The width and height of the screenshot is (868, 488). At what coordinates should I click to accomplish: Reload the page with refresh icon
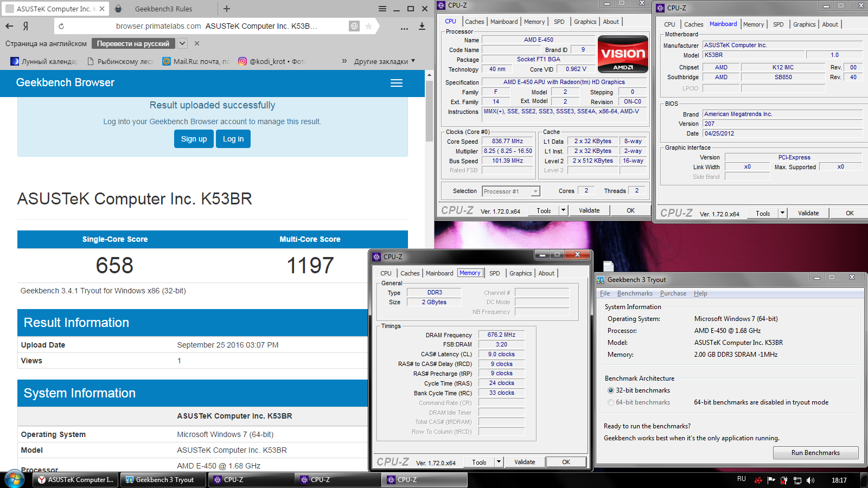pos(61,26)
